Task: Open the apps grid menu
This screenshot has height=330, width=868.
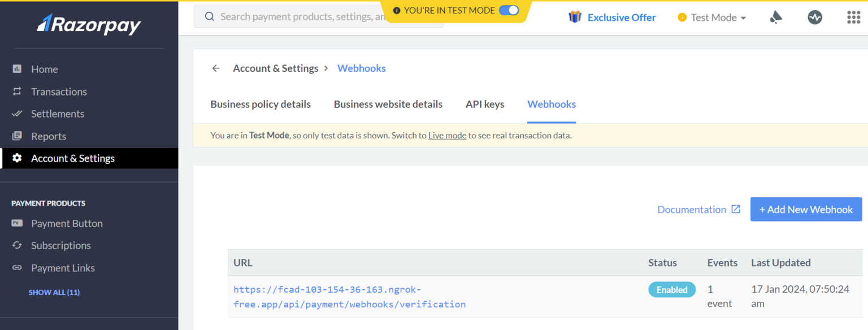Action: 853,18
